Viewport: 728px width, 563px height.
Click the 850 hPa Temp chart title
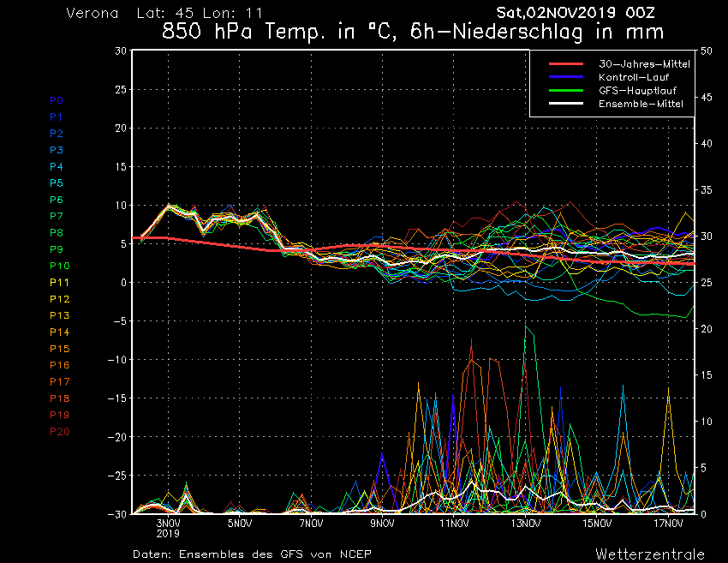[x=413, y=32]
